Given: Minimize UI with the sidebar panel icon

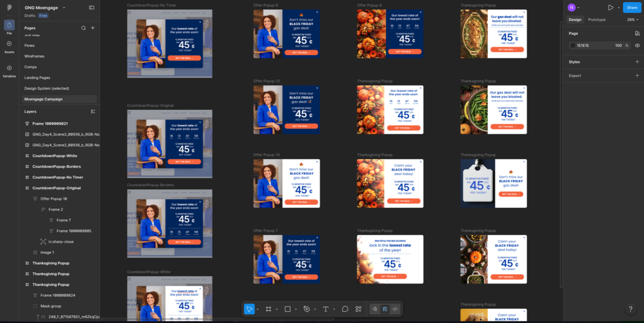Looking at the screenshot, I should pos(92,8).
